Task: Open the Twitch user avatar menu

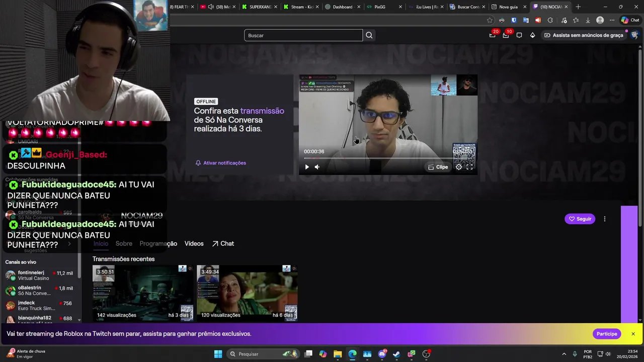Action: pos(634,35)
